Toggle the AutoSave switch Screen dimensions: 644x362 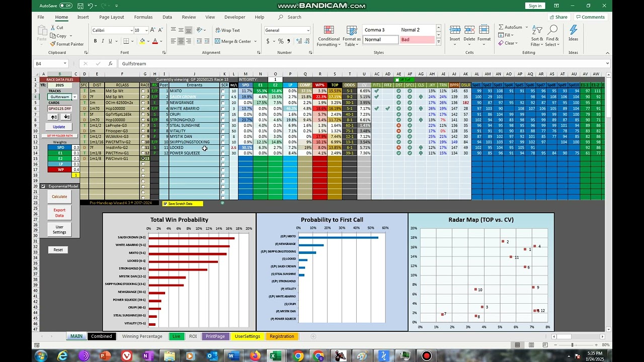66,6
